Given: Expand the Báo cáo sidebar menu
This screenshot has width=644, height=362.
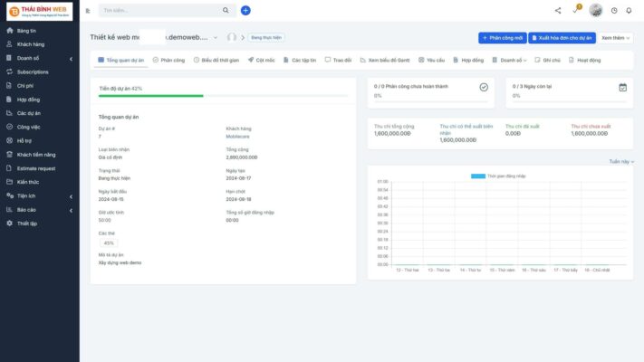Looking at the screenshot, I should (x=40, y=210).
